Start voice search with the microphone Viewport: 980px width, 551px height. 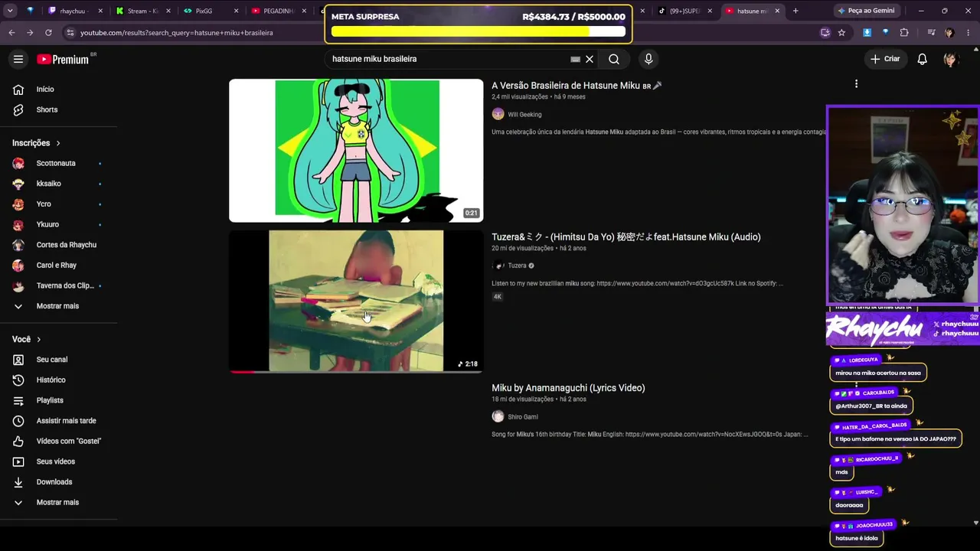pyautogui.click(x=648, y=59)
